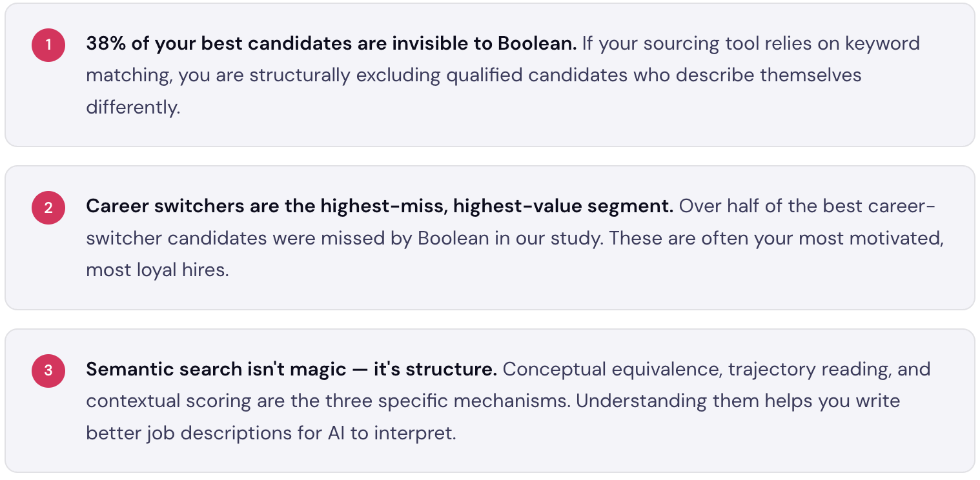This screenshot has height=480, width=980.
Task: Click the word 'differently.' in the first card
Action: [x=133, y=106]
